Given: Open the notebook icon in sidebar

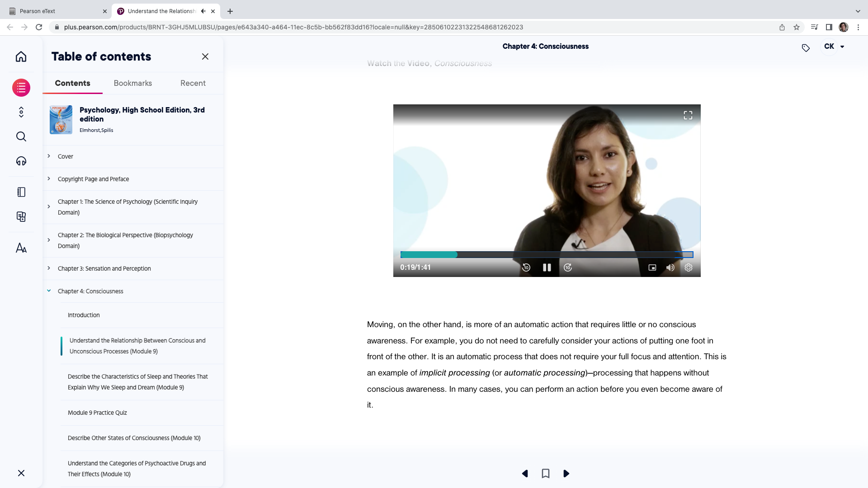Looking at the screenshot, I should [21, 192].
